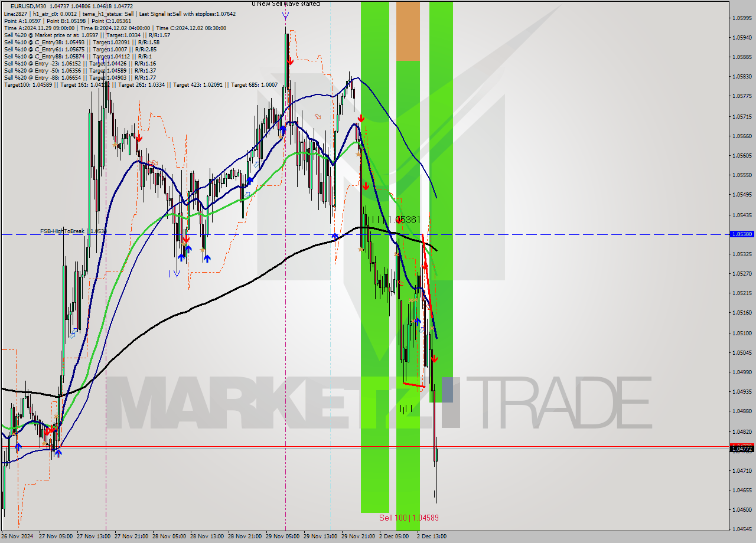
Task: Click the 1.04880 price axis label
Action: (x=742, y=411)
